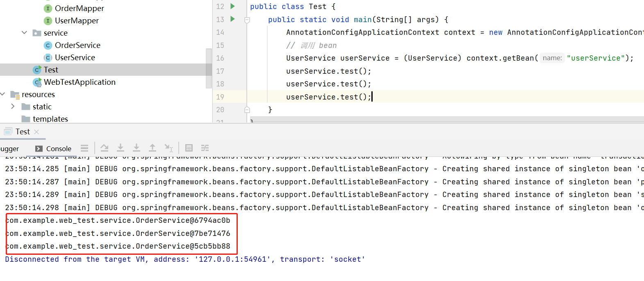Switch to the Debugger tab

click(x=9, y=149)
